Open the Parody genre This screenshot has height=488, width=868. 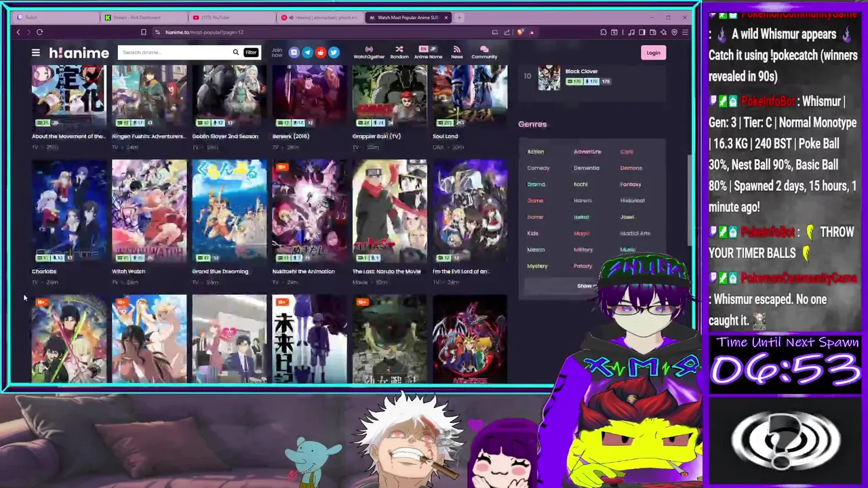tap(583, 266)
